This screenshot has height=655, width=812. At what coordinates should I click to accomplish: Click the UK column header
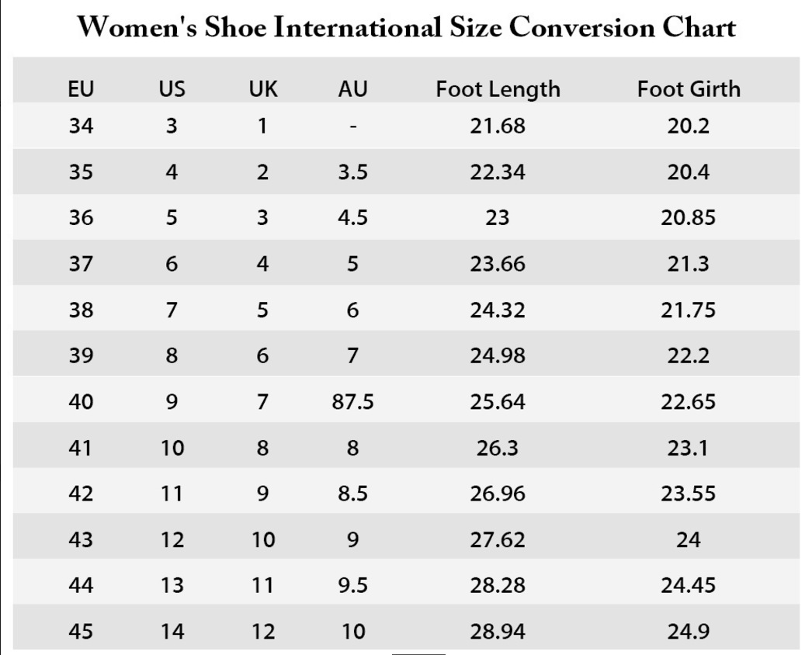[x=263, y=89]
